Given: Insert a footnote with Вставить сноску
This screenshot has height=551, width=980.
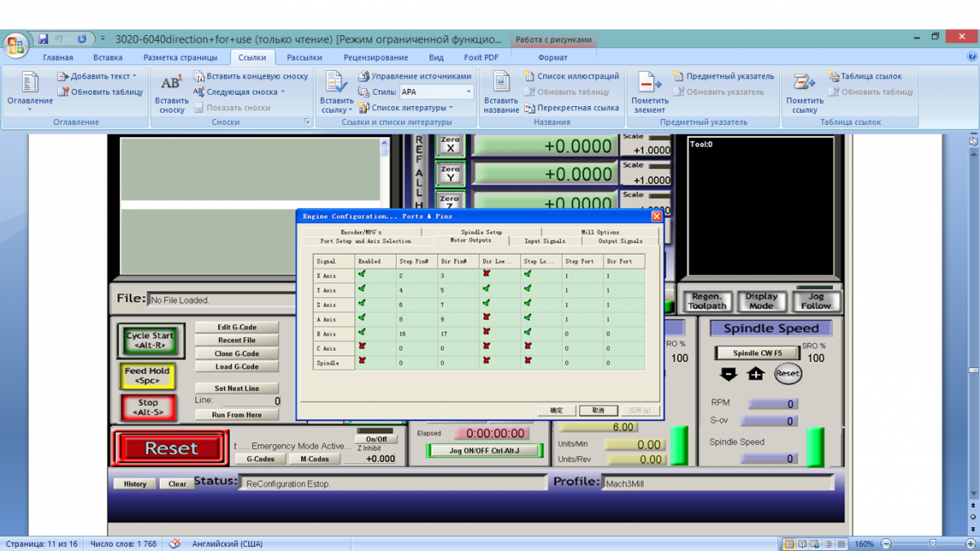Looking at the screenshot, I should coord(171,93).
